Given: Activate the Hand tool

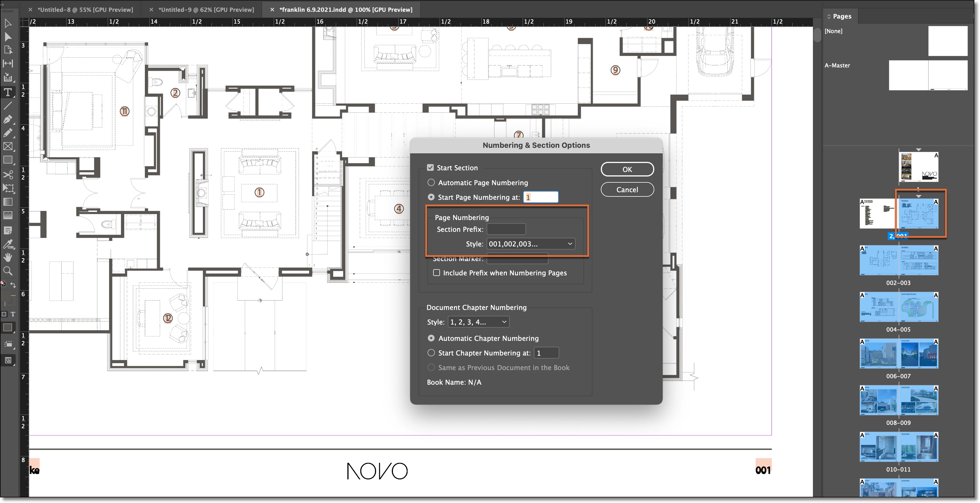Looking at the screenshot, I should pos(8,257).
